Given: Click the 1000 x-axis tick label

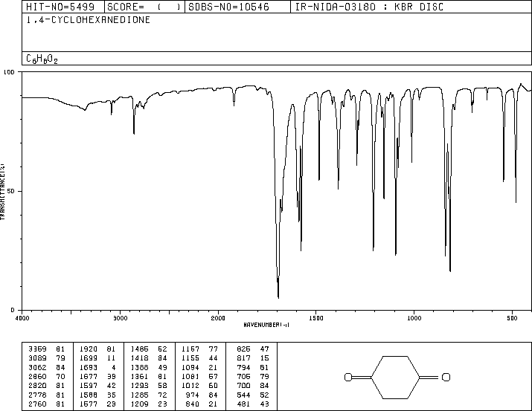Looking at the screenshot, I should (x=414, y=318).
